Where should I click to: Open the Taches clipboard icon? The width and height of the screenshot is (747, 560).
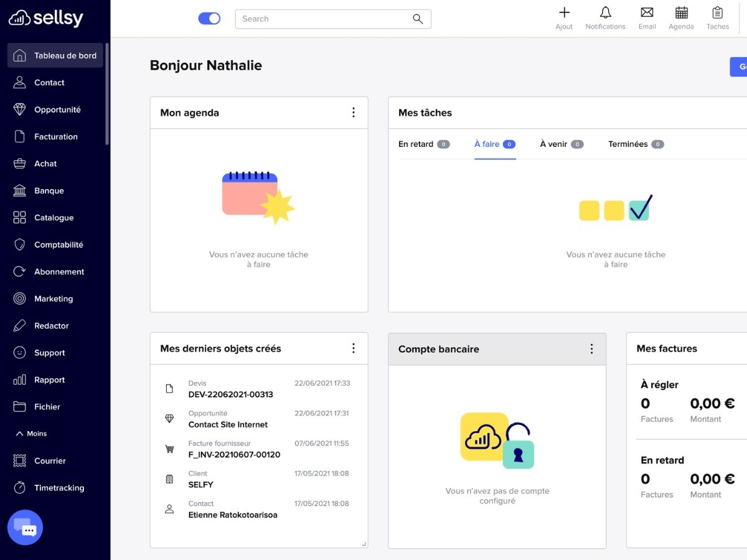coord(717,12)
